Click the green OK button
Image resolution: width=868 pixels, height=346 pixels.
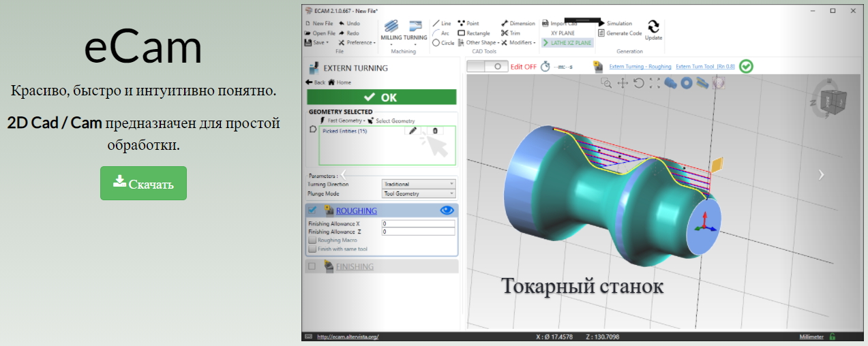[x=381, y=97]
